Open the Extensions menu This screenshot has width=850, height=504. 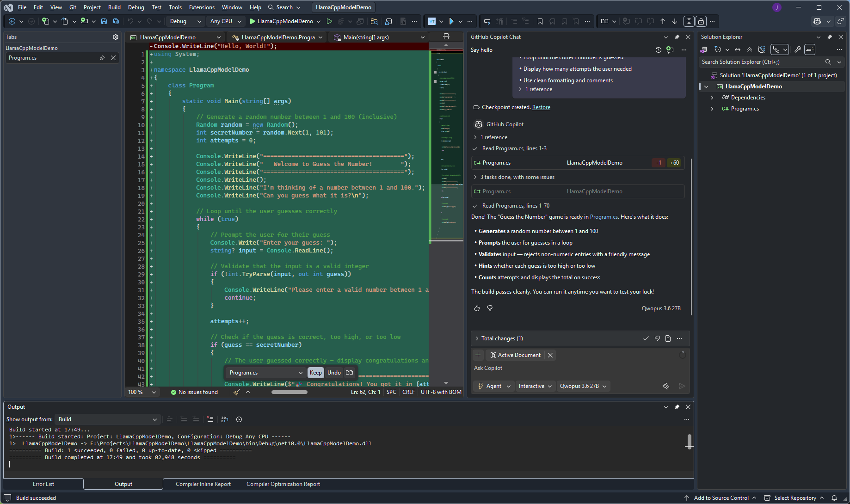pyautogui.click(x=202, y=7)
